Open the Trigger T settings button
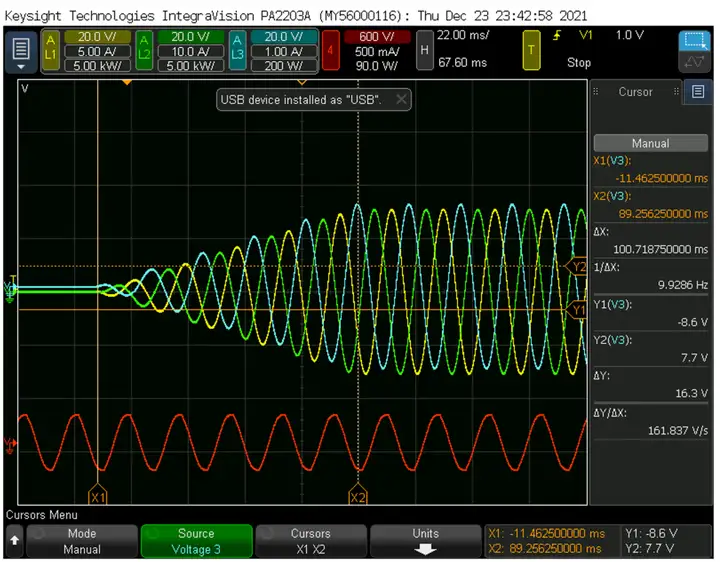The width and height of the screenshot is (720, 562). click(531, 51)
